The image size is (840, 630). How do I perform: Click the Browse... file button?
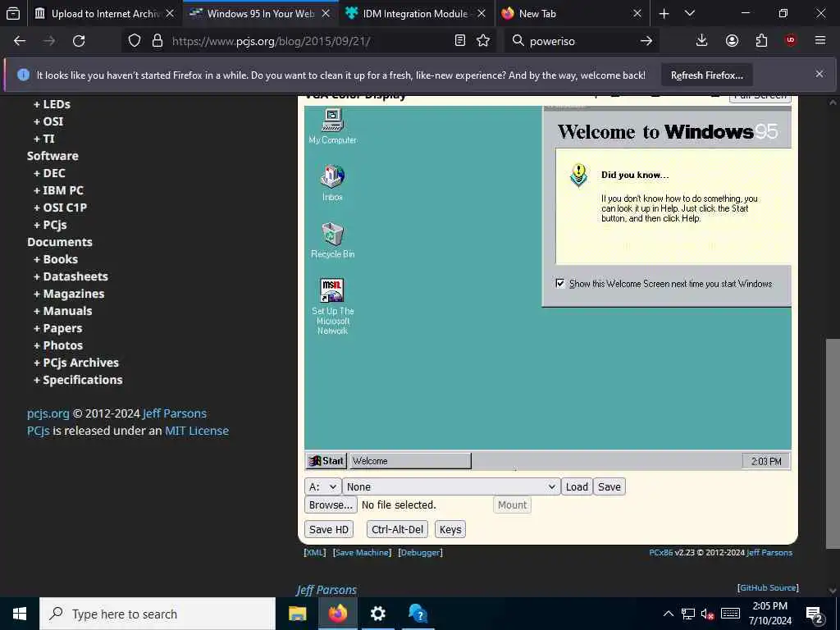click(331, 504)
